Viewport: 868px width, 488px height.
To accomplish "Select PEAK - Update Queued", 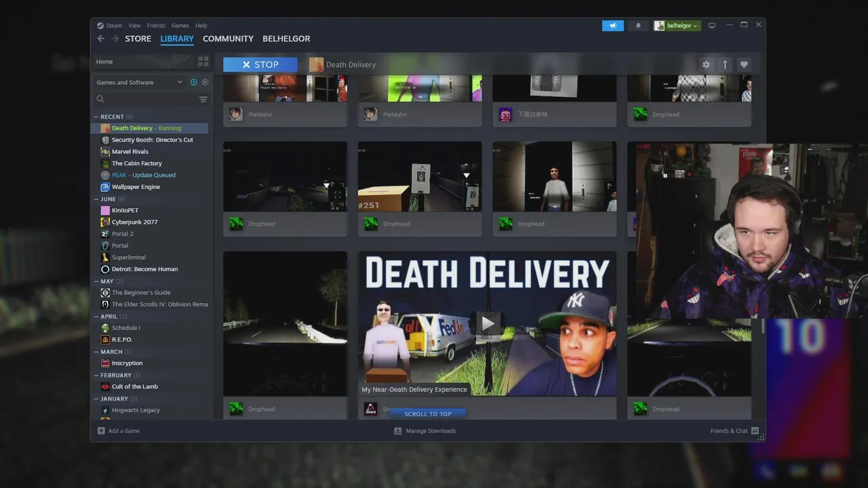I will click(144, 175).
